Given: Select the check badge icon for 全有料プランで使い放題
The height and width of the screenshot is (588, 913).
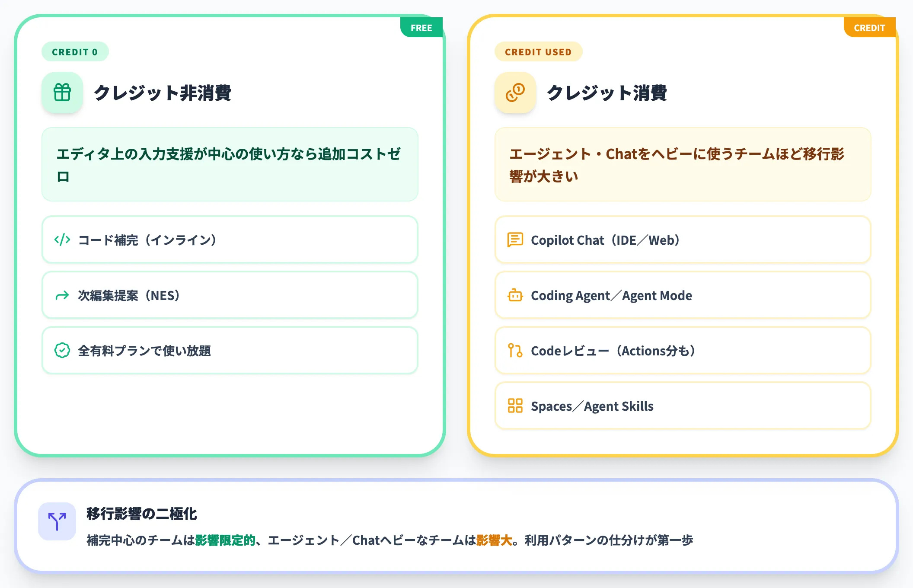Looking at the screenshot, I should (x=62, y=351).
